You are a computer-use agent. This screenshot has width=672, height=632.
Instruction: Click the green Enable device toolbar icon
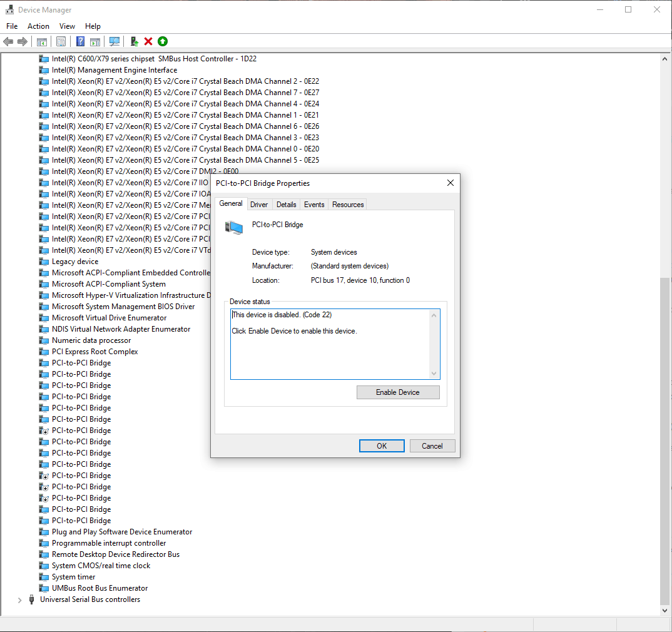coord(163,41)
